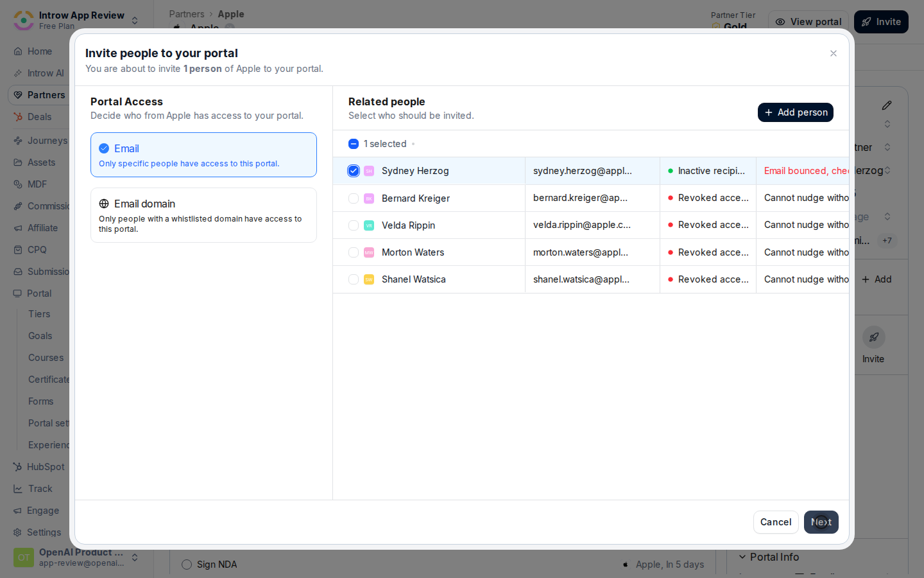Click the Cancel button

tap(776, 522)
